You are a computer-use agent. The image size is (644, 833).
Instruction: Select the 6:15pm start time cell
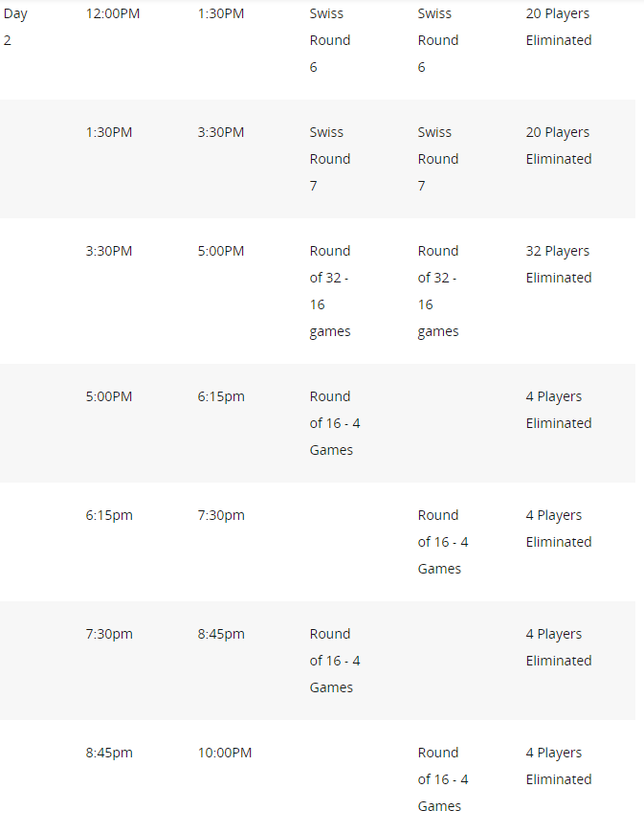pyautogui.click(x=109, y=515)
